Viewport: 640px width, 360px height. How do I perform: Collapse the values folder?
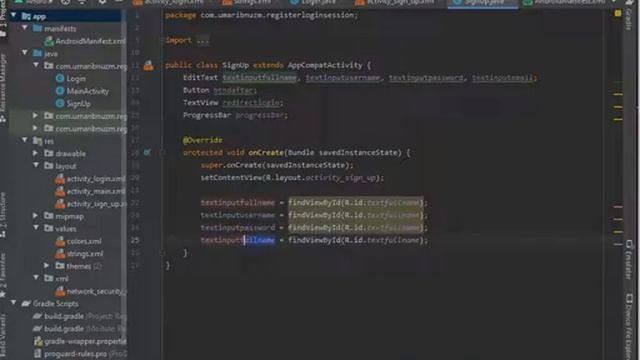coord(36,228)
